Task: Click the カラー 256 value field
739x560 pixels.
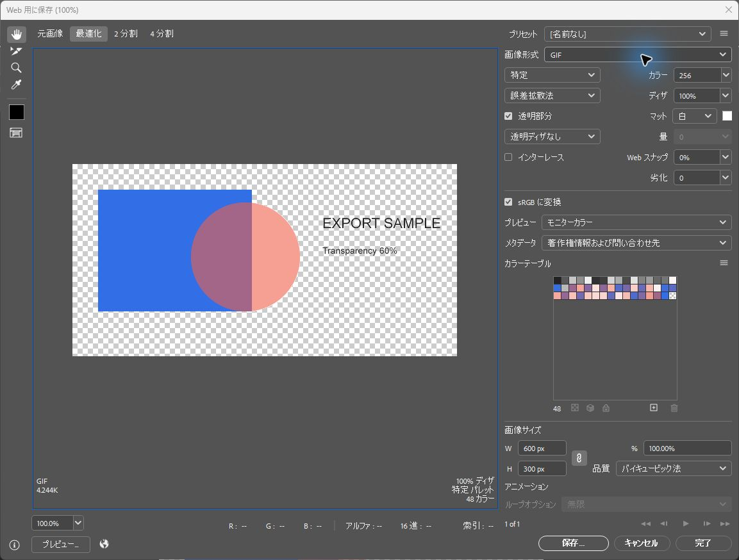Action: 697,75
